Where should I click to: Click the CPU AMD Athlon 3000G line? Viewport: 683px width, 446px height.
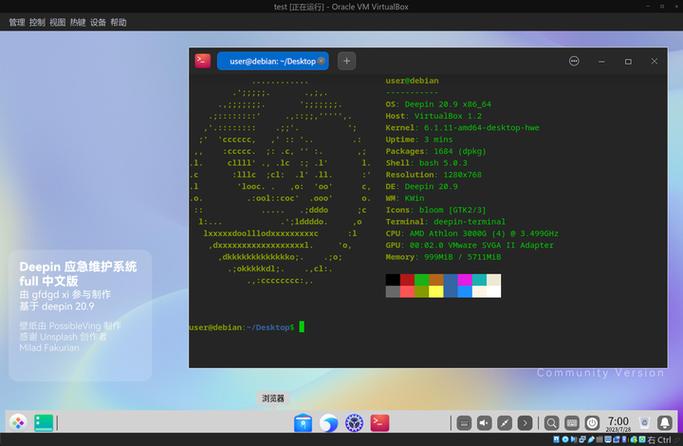coord(472,233)
